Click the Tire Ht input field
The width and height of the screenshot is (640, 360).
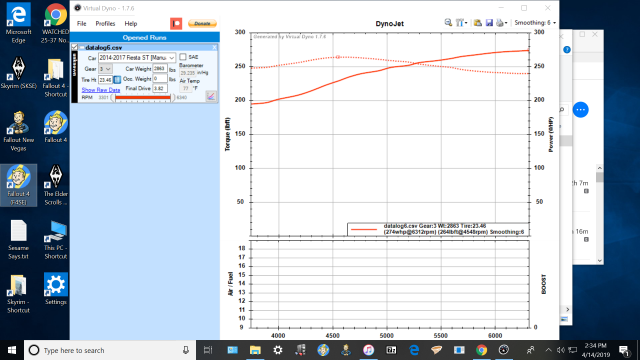105,80
